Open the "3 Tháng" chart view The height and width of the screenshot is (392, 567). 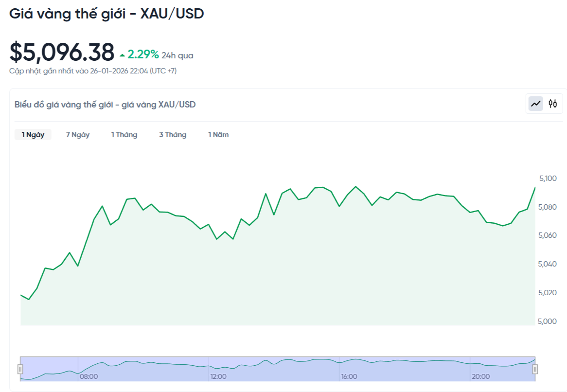173,135
